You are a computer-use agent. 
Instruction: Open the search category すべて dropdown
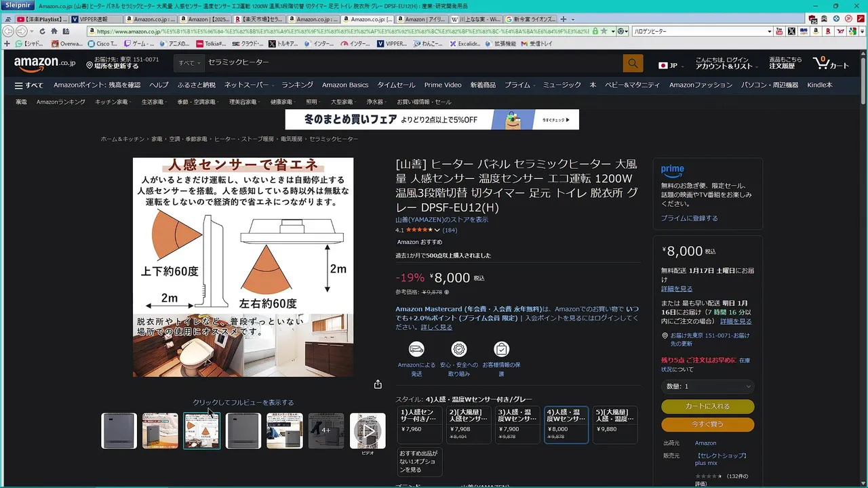click(188, 63)
